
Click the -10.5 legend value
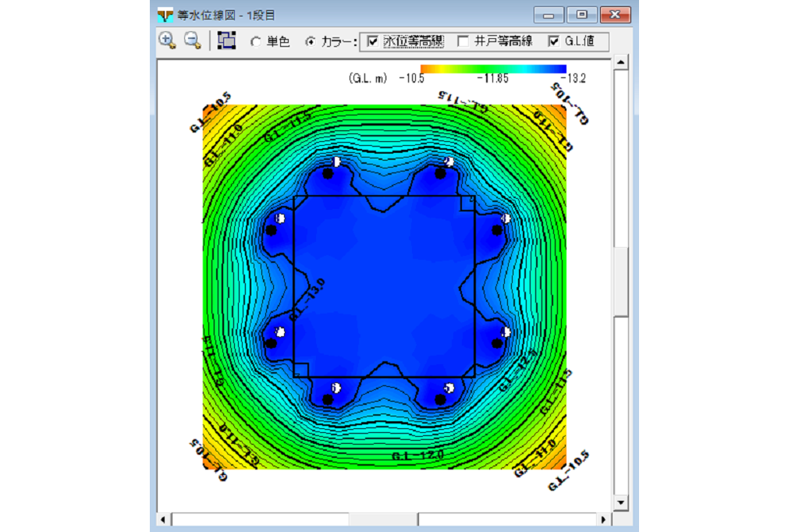pyautogui.click(x=412, y=79)
